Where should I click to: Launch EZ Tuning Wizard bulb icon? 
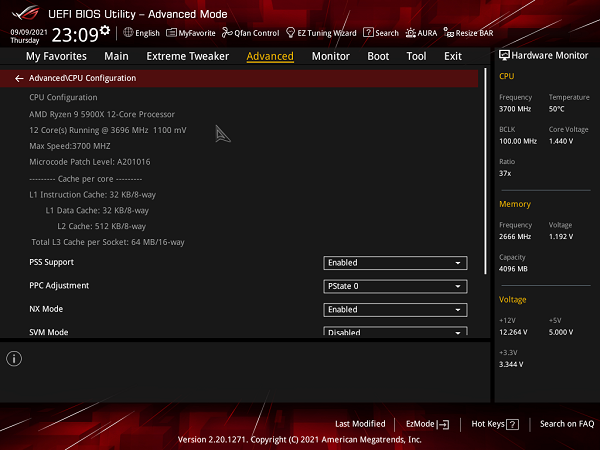click(x=290, y=33)
